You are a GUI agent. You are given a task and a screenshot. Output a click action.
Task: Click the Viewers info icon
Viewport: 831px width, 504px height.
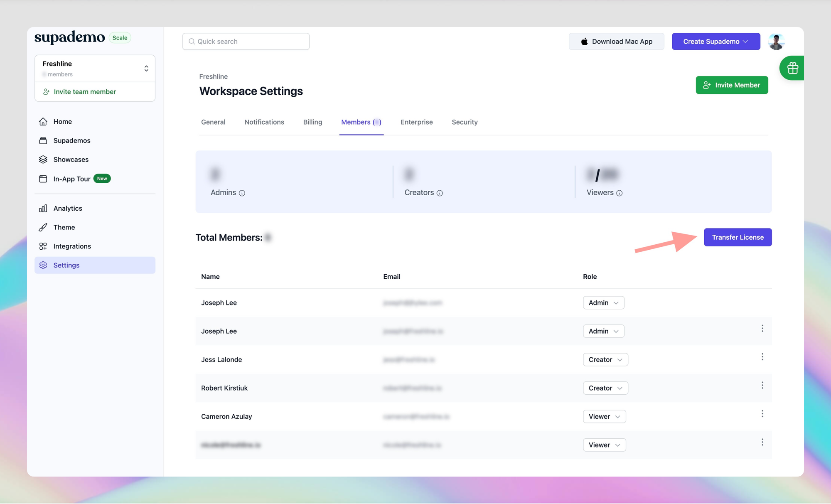(619, 193)
